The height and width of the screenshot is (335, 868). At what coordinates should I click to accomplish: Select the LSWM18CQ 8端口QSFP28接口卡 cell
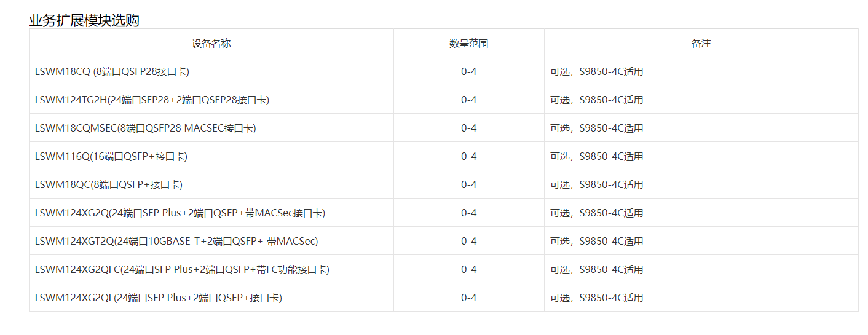[x=112, y=72]
